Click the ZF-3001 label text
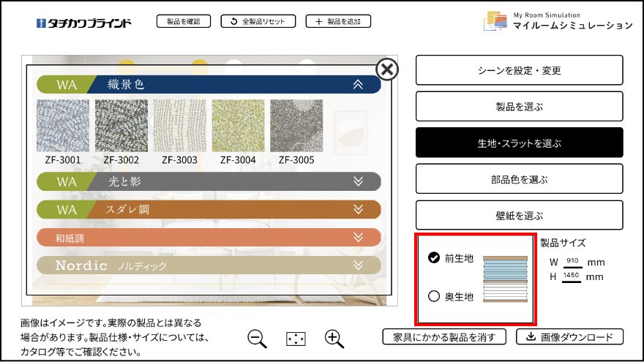Image resolution: width=644 pixels, height=362 pixels. pos(63,160)
